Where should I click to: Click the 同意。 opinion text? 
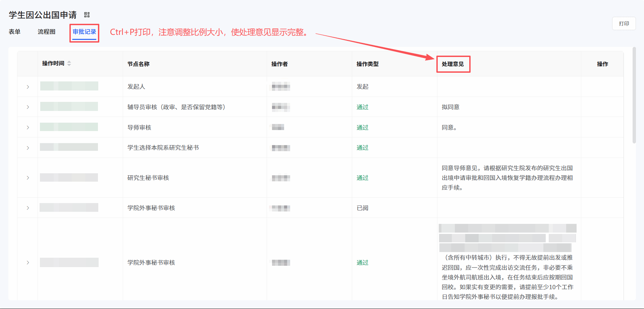coord(449,127)
